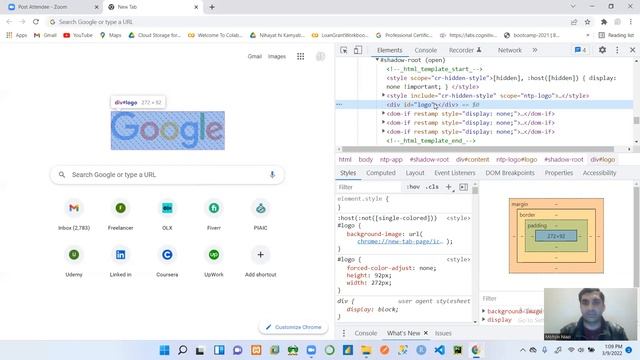Show more DevTools tabs chevron
Screen dimensions: 640x360
[x=535, y=50]
